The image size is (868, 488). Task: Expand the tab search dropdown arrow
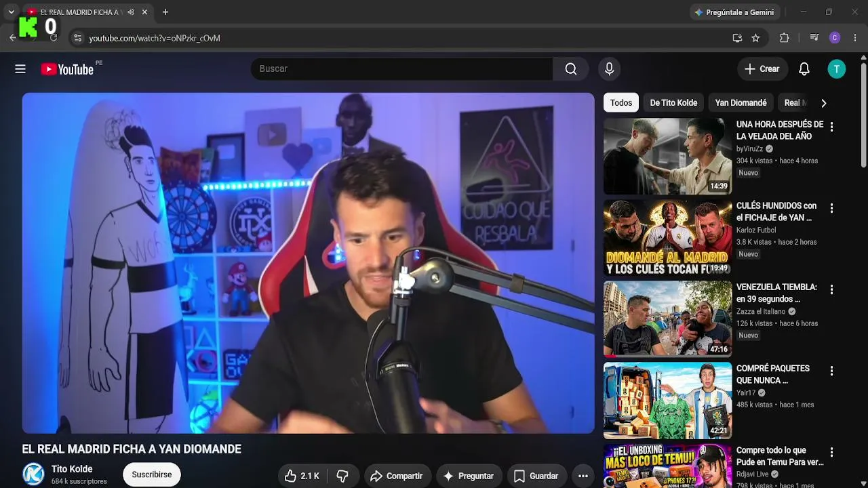[x=11, y=12]
